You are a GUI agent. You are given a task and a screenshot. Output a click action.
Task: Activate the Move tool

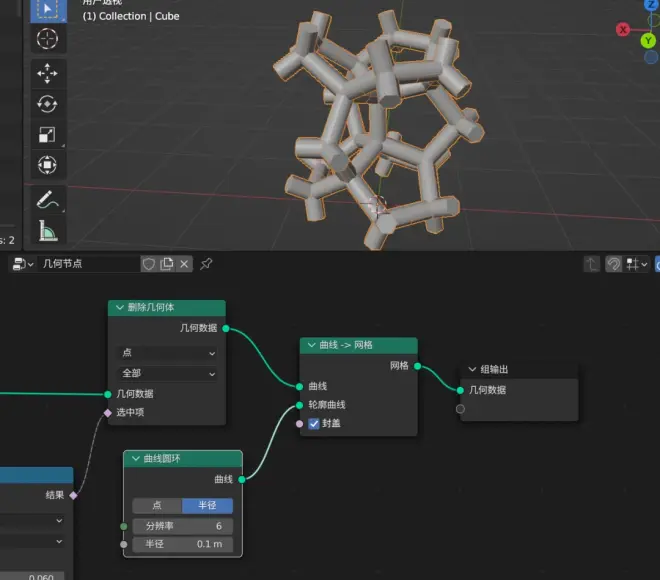[47, 73]
